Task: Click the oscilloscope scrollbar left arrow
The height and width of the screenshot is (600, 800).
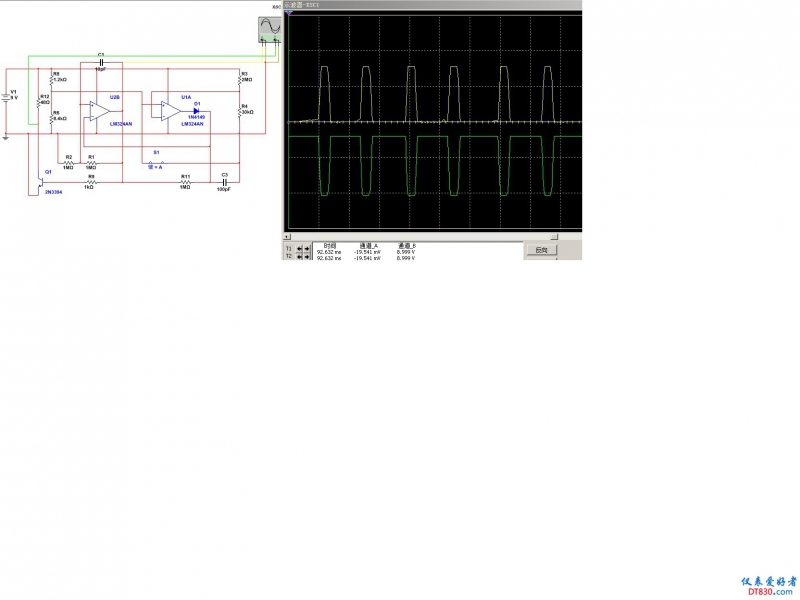Action: [287, 237]
